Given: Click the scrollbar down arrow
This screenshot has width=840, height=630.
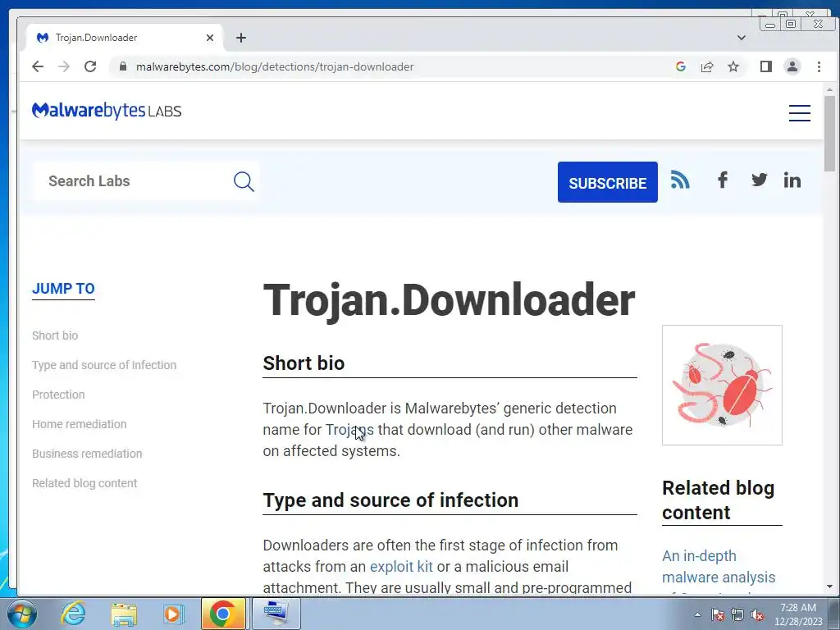Looking at the screenshot, I should coord(829,587).
